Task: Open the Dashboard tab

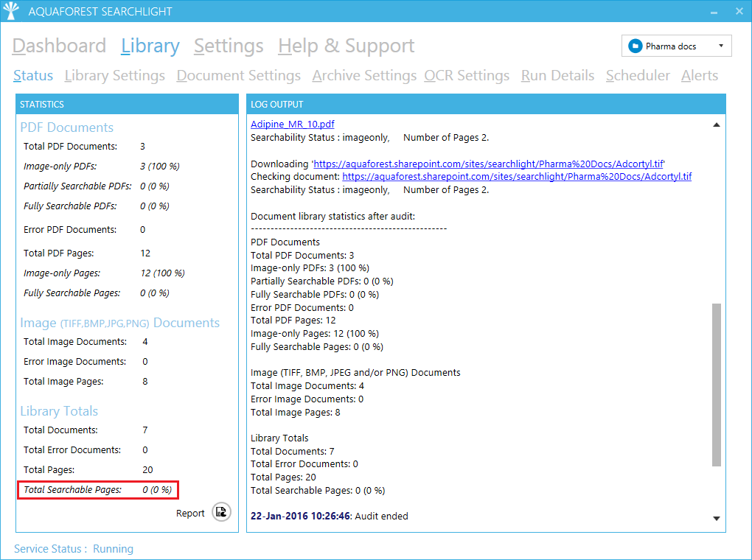Action: pyautogui.click(x=59, y=46)
